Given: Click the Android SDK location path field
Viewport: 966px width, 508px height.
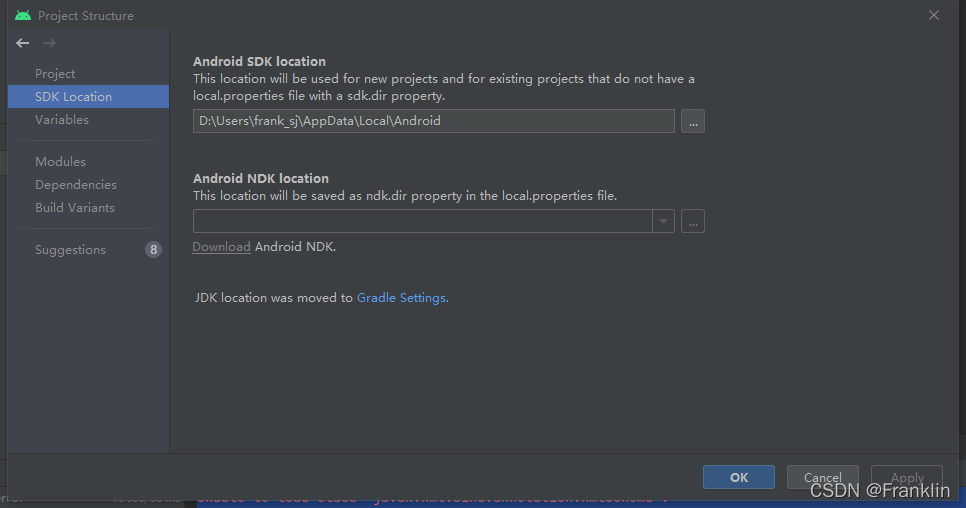Looking at the screenshot, I should click(434, 121).
